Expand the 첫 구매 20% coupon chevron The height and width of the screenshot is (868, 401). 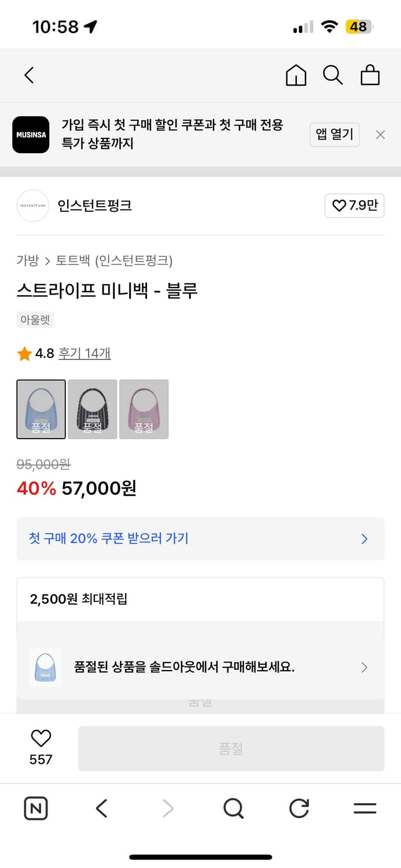pyautogui.click(x=364, y=539)
